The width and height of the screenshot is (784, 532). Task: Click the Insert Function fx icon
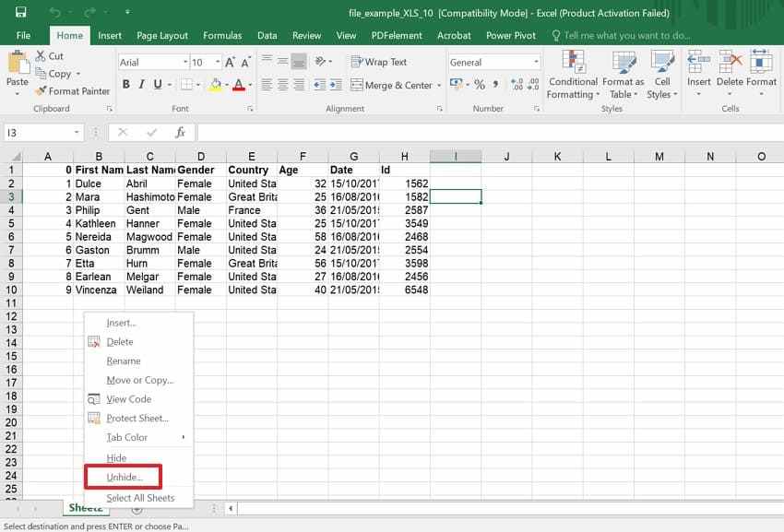[180, 133]
